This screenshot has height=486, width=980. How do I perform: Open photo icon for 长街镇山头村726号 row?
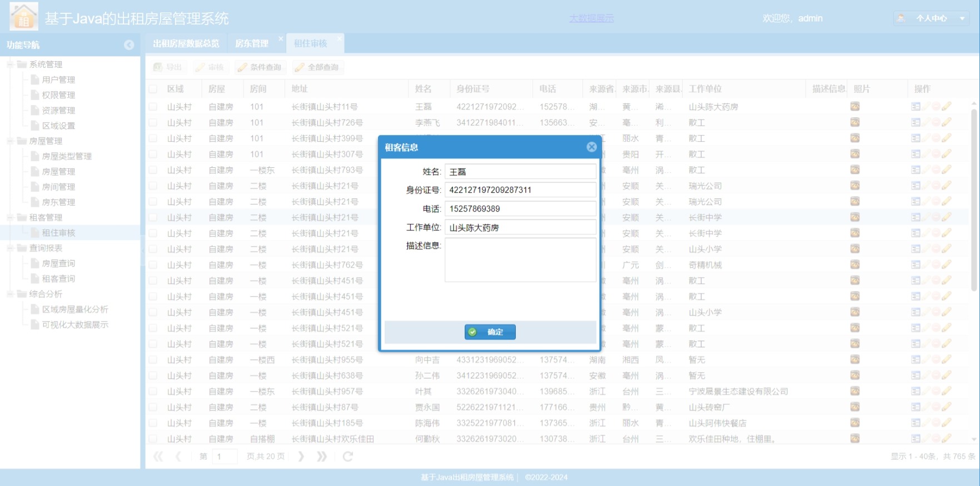pos(855,122)
